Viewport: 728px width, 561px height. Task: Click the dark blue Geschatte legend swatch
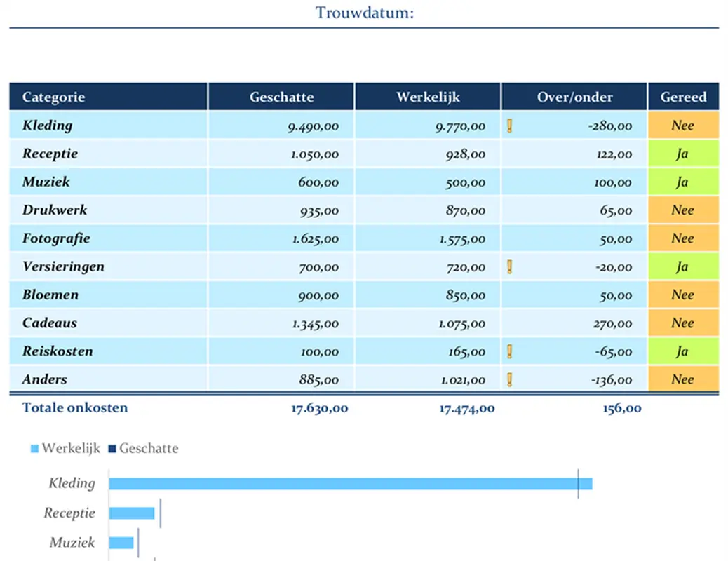(x=112, y=449)
